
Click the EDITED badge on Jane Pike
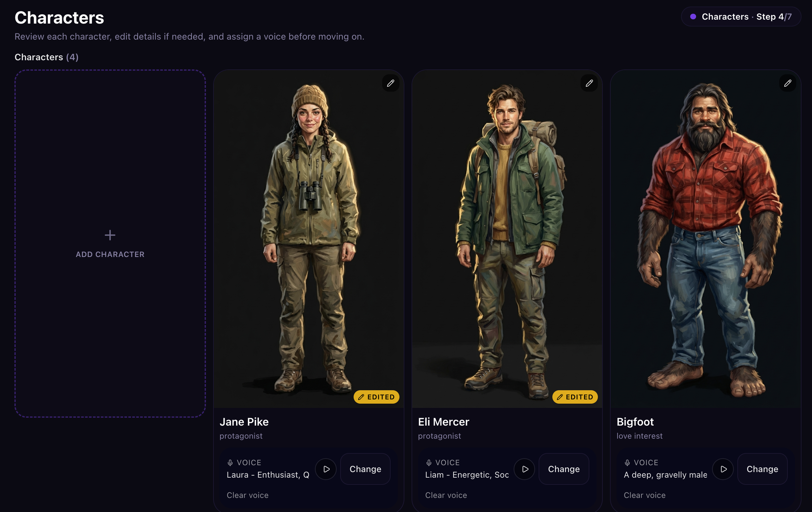tap(376, 397)
